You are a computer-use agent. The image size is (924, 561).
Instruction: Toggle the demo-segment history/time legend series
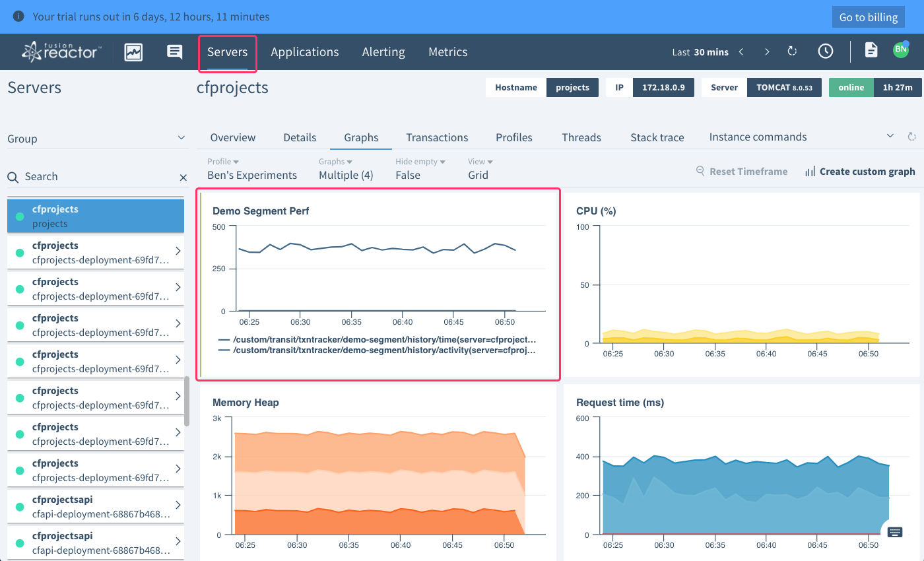tap(376, 341)
